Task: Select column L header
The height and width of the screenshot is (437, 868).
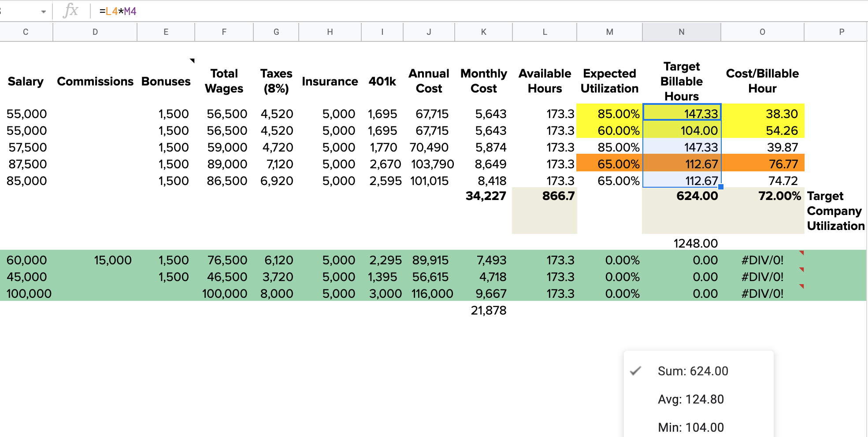Action: pyautogui.click(x=545, y=32)
